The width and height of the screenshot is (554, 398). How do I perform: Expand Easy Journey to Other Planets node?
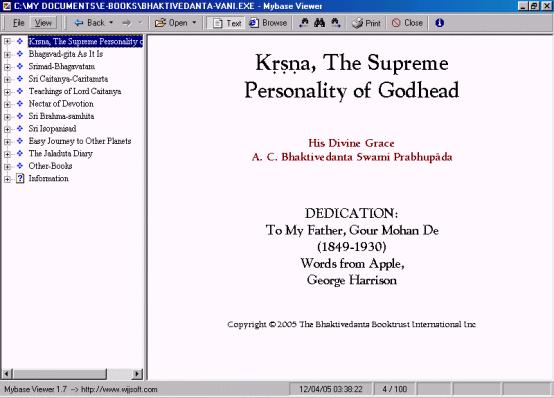(7, 141)
